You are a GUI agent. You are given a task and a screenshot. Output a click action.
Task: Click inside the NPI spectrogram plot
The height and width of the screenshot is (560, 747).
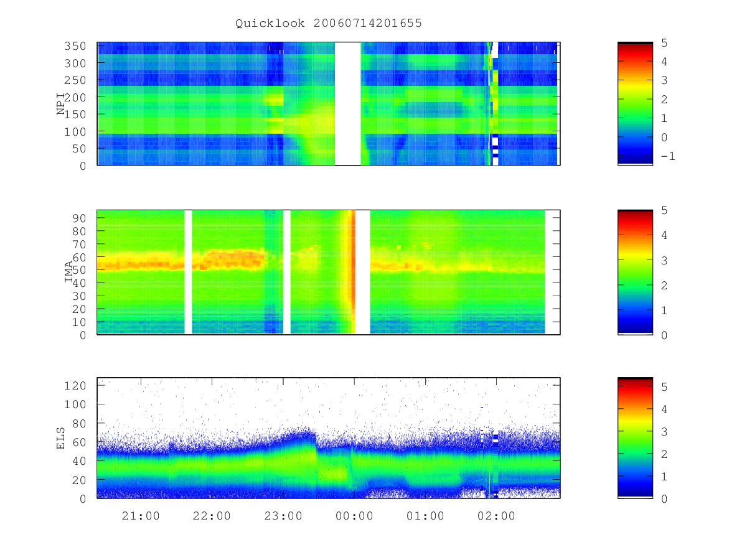point(329,104)
